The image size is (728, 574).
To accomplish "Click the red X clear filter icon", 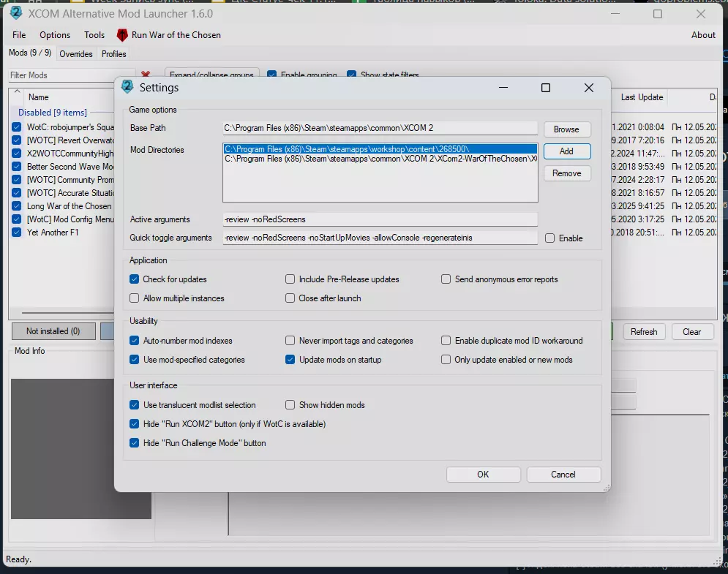I will pyautogui.click(x=146, y=74).
